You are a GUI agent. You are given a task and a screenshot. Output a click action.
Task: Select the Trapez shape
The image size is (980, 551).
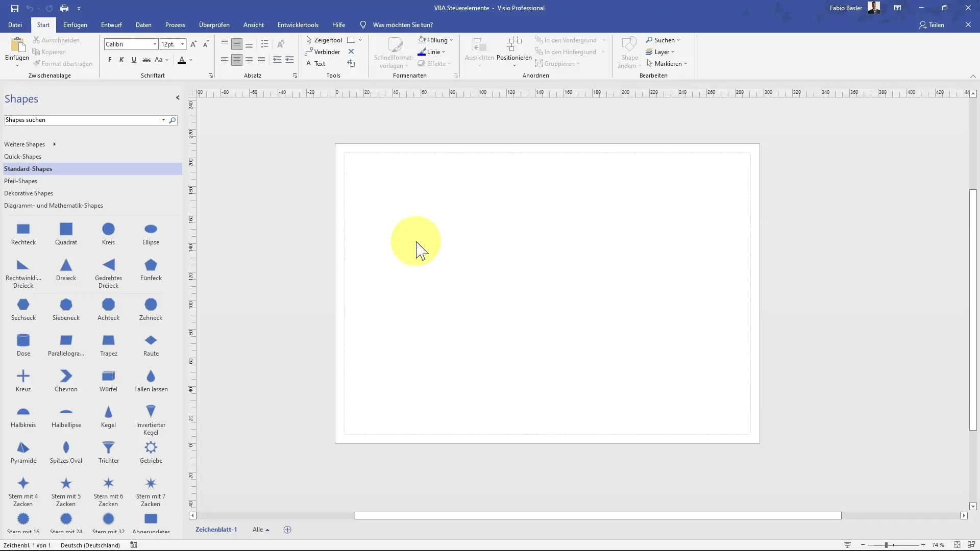108,345
